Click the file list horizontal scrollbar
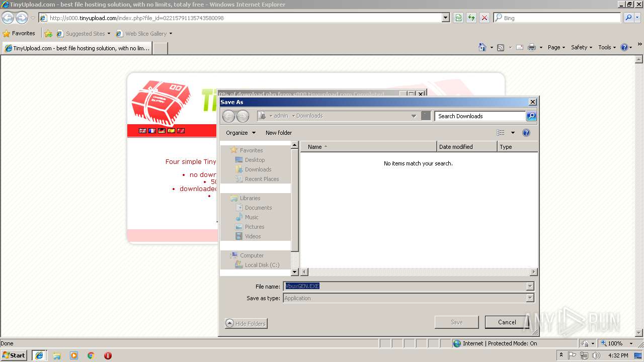Screen dimensions: 644x362 pyautogui.click(x=419, y=272)
